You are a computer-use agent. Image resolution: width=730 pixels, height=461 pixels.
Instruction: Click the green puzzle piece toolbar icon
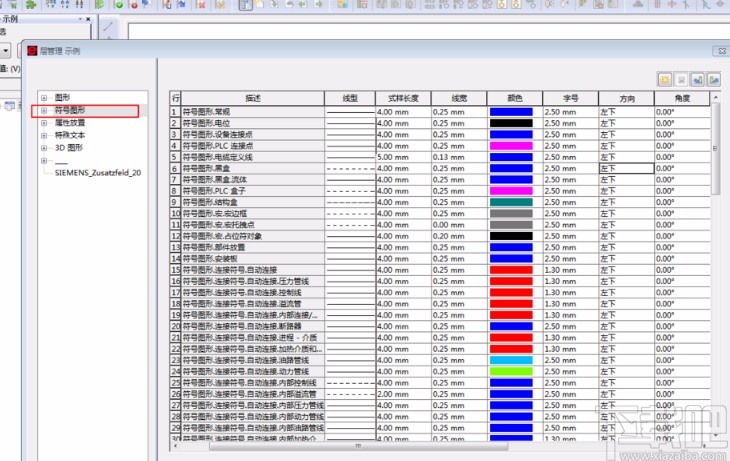[x=31, y=5]
